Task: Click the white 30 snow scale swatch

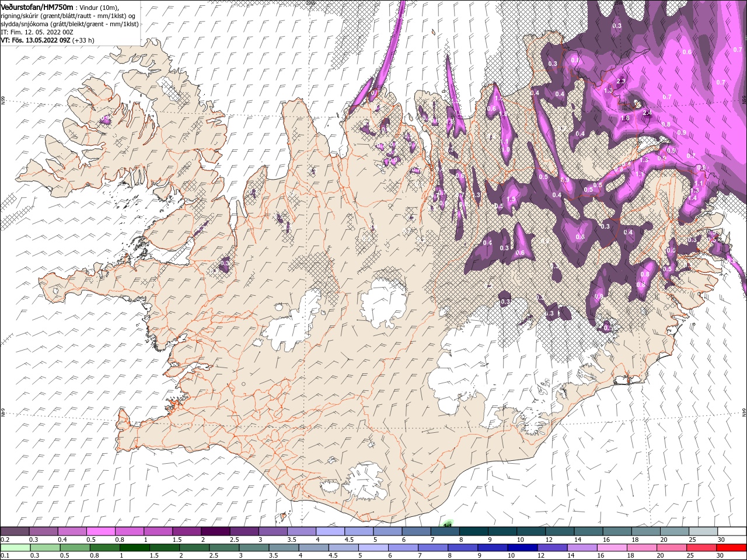Action: click(731, 531)
